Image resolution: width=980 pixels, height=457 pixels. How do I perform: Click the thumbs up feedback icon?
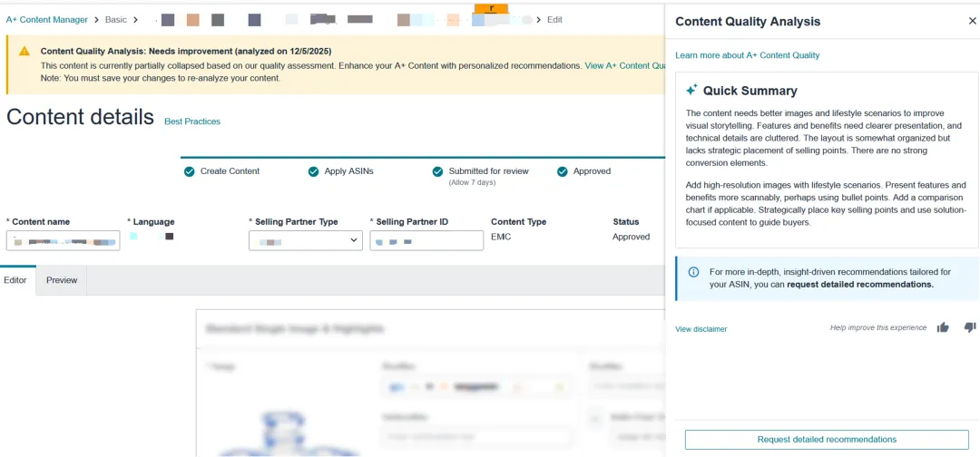(943, 327)
